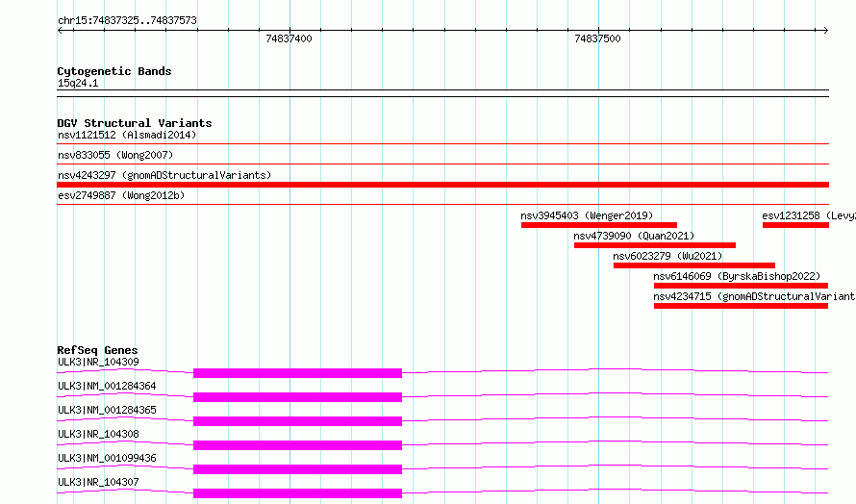Screen dimensions: 856x504
Task: Open transcript ULK3|NM_001099436 label
Action: click(x=107, y=458)
